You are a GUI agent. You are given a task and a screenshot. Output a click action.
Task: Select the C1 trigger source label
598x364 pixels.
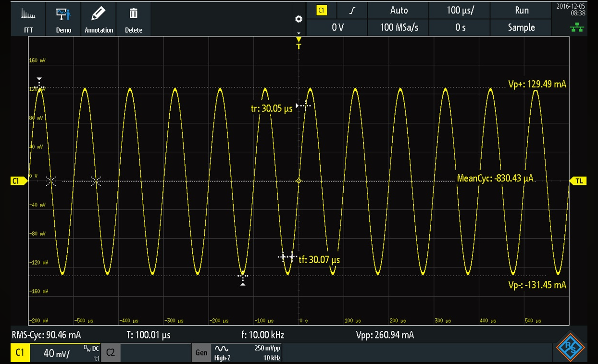point(322,11)
